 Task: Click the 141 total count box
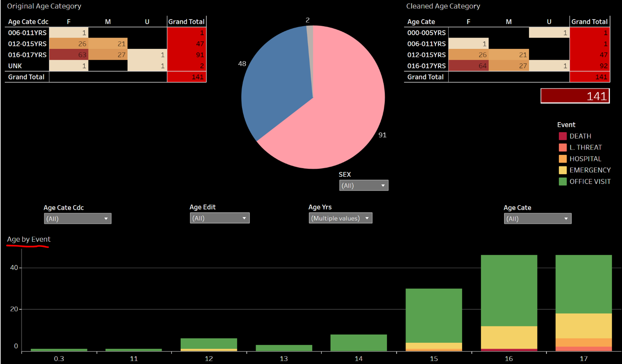coord(575,96)
